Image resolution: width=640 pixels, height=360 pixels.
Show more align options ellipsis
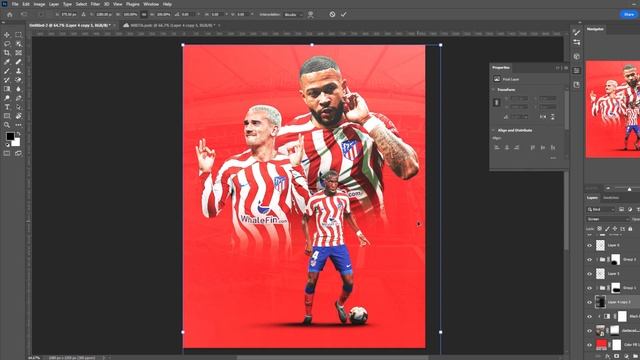[x=553, y=158]
